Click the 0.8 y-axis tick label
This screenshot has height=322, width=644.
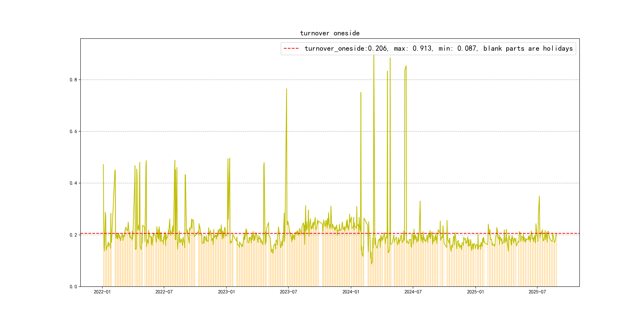73,80
